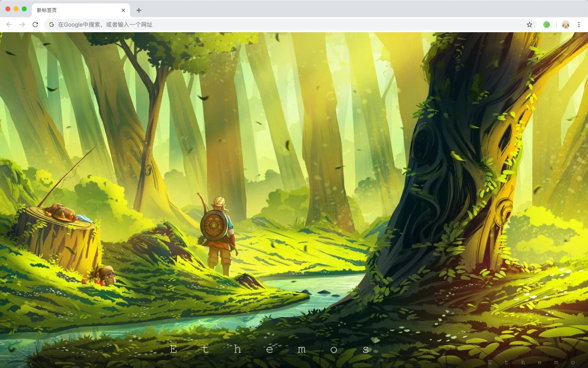
Task: Focus the Google search address bar
Action: [x=290, y=24]
